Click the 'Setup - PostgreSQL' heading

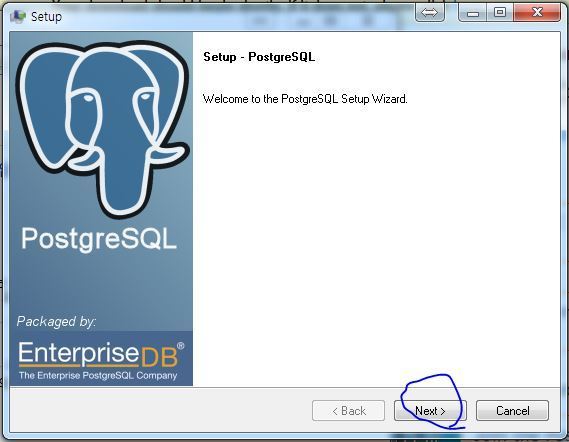pos(259,57)
